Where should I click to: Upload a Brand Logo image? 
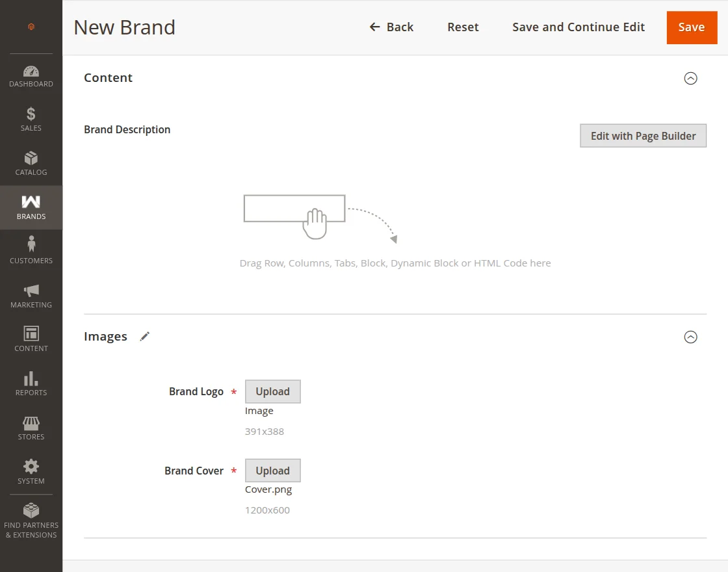(272, 391)
